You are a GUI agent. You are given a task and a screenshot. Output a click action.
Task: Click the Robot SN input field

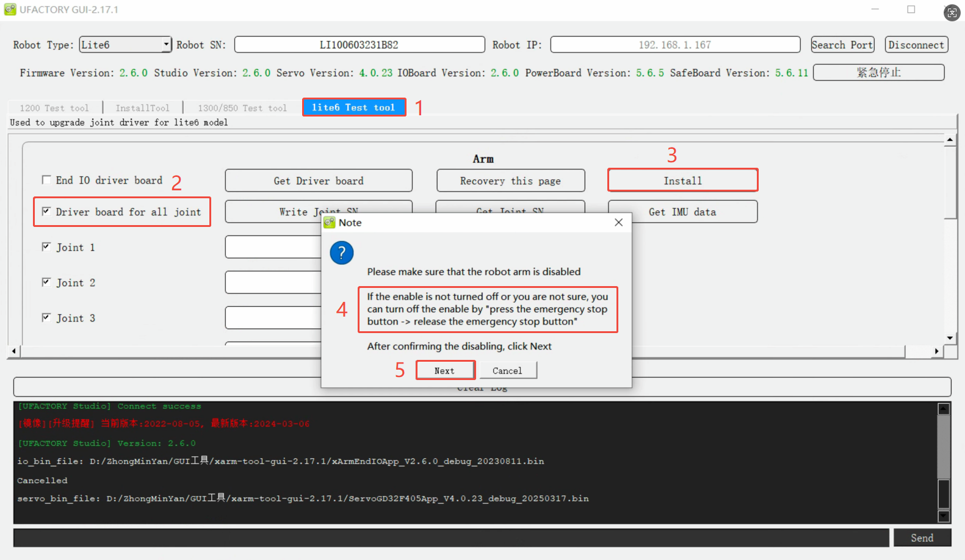tap(360, 45)
